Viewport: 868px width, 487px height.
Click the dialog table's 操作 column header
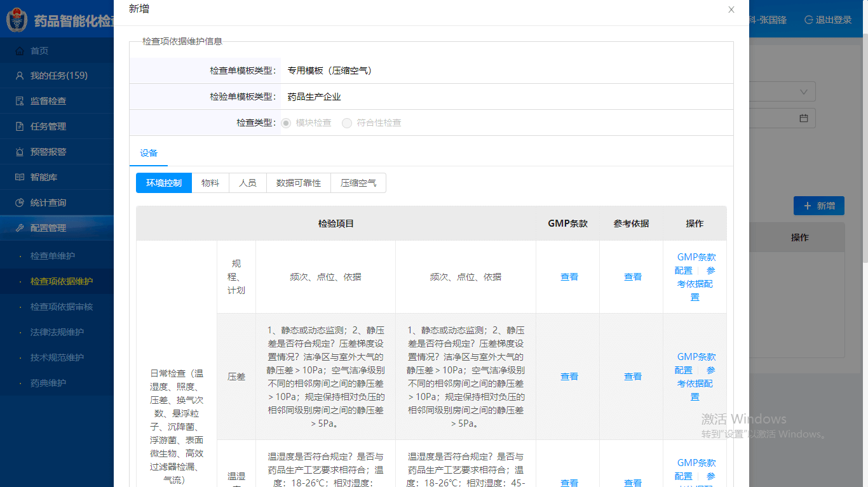695,223
